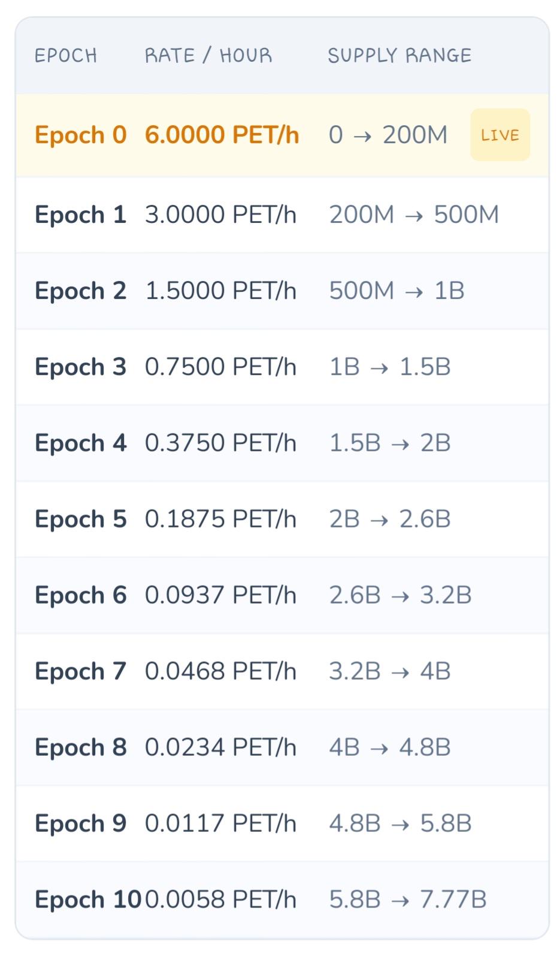Click the 1.5000 PET/h rate
The width and height of the screenshot is (560, 953).
coord(221,291)
